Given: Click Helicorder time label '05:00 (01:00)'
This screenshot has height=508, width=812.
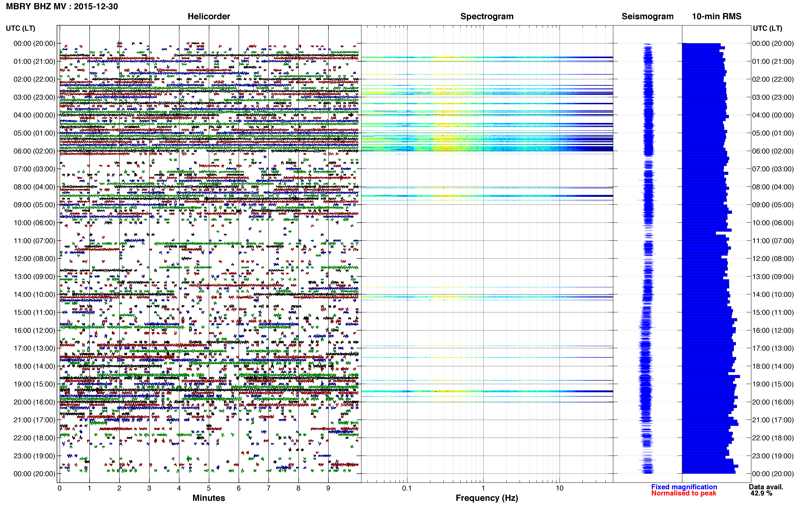Looking at the screenshot, I should tap(34, 133).
